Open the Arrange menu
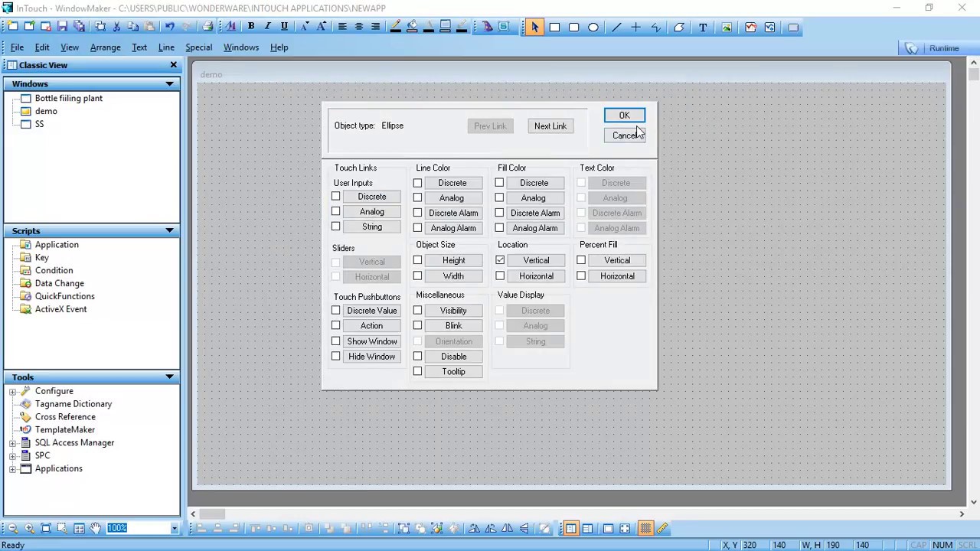 point(105,47)
